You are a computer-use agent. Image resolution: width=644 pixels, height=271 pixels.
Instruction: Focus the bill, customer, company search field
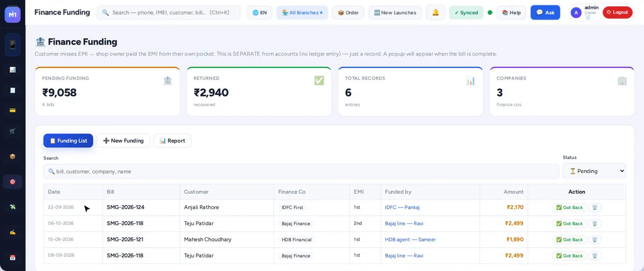point(301,171)
